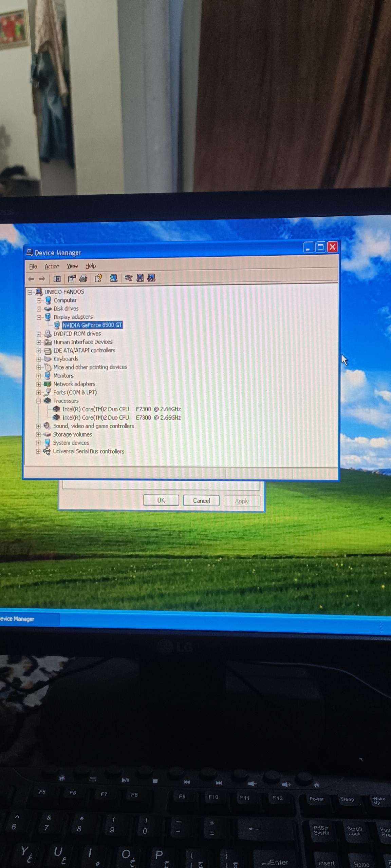
Task: Click the Human Interface Devices icon
Action: coord(48,342)
